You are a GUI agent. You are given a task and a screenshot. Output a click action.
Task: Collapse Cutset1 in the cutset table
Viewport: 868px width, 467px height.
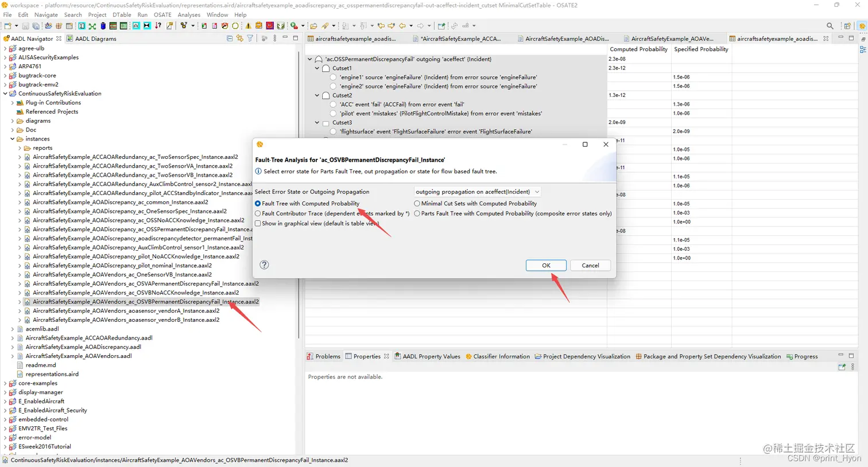(x=317, y=68)
